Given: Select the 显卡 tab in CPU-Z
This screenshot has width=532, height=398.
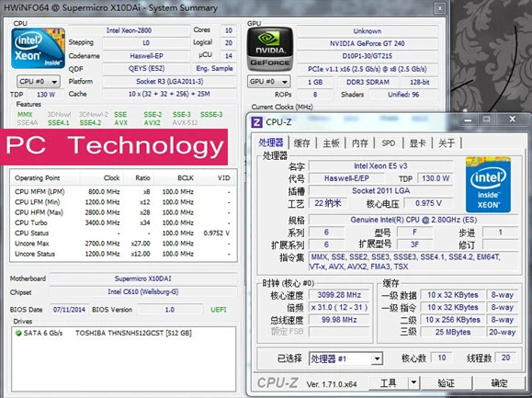Looking at the screenshot, I should click(x=417, y=143).
